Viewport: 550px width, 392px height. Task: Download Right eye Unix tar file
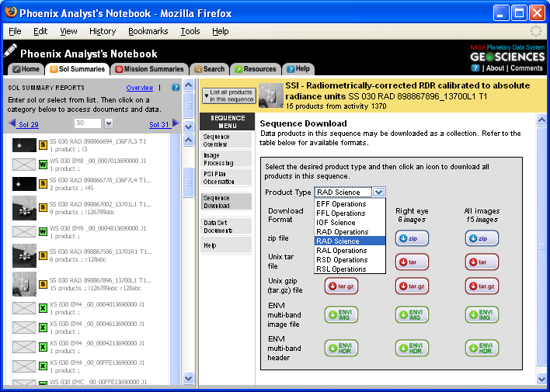pyautogui.click(x=412, y=262)
